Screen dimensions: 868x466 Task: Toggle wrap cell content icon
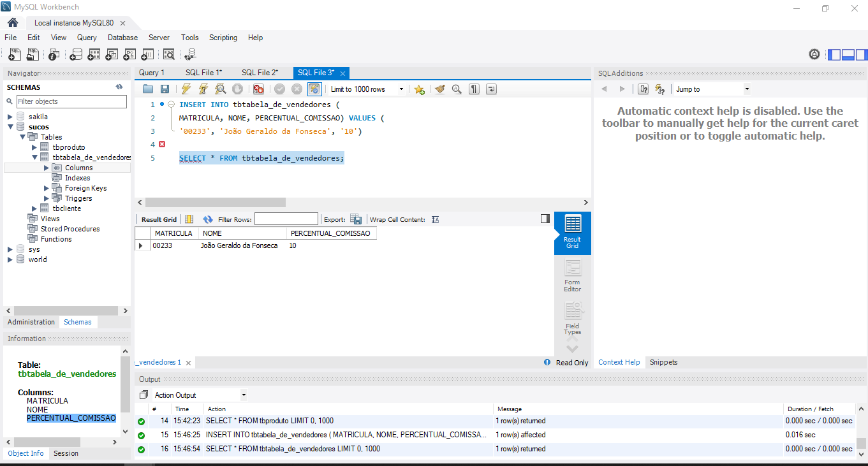pos(436,219)
